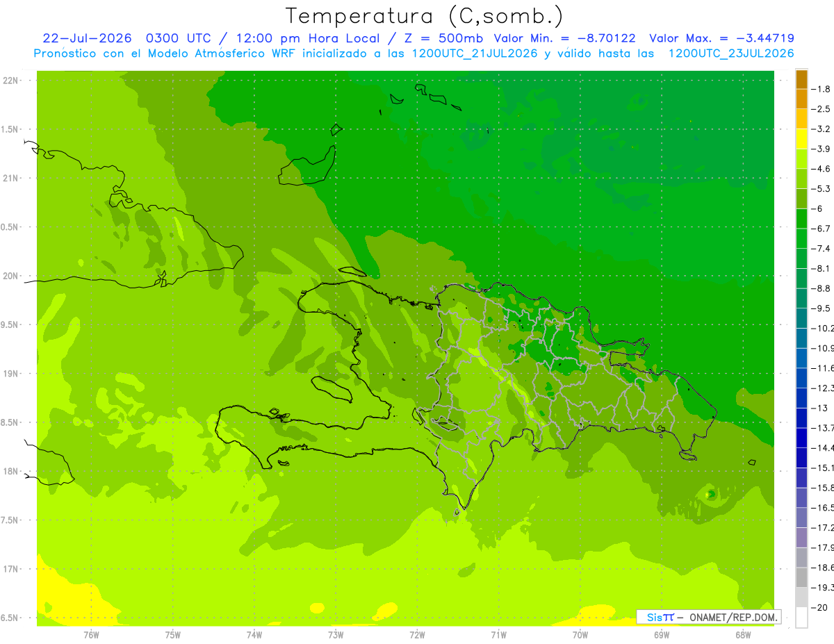This screenshot has width=834, height=644.
Task: Click the orange swatch topping the colorbar
Action: pos(801,79)
